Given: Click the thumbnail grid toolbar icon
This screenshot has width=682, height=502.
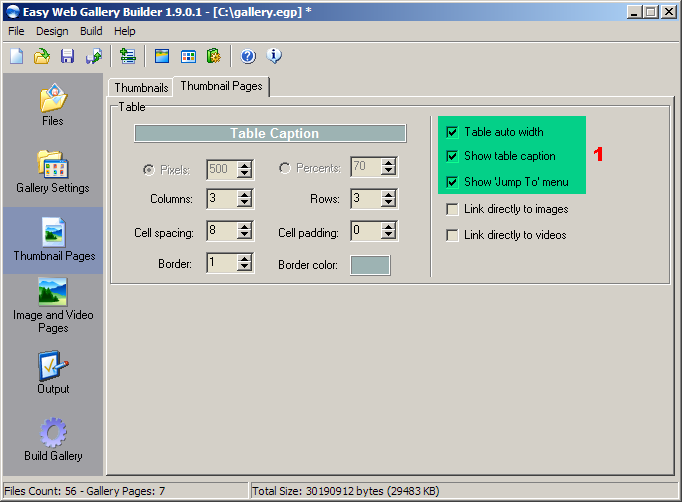Looking at the screenshot, I should pos(188,56).
